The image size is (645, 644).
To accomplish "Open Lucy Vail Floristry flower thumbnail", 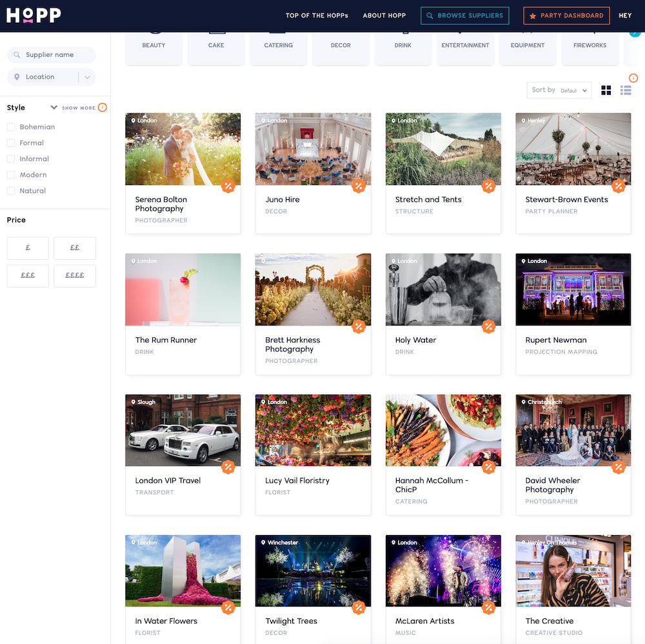I will (313, 430).
